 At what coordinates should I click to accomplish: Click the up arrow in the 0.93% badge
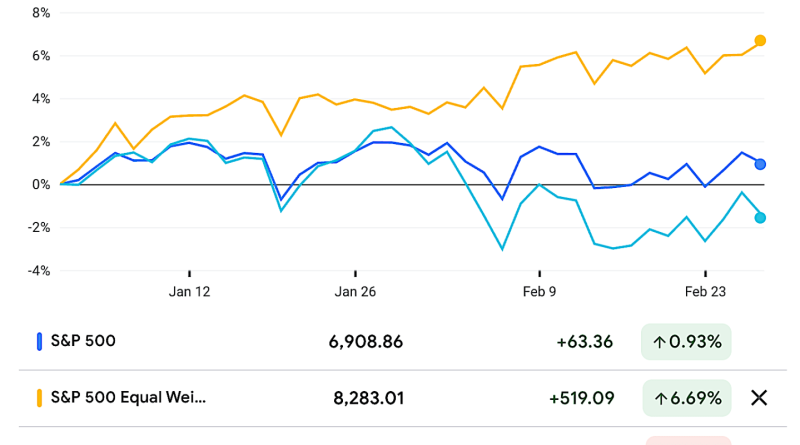click(x=660, y=342)
